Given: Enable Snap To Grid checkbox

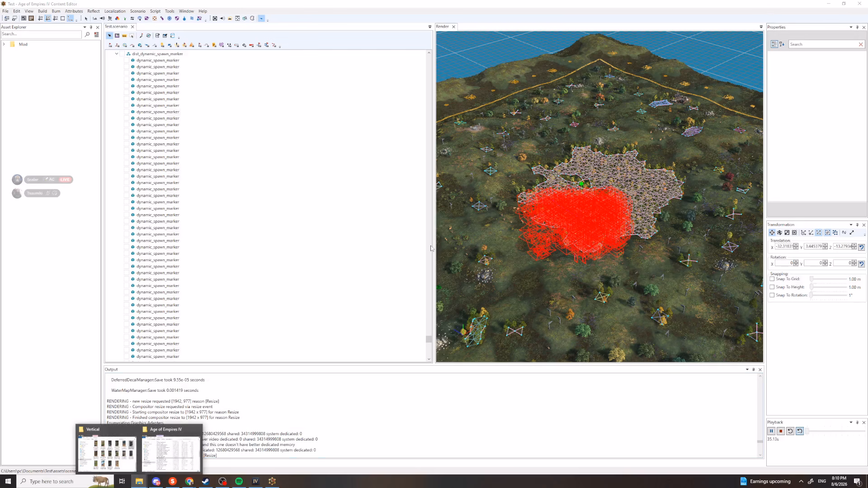Looking at the screenshot, I should click(x=772, y=279).
